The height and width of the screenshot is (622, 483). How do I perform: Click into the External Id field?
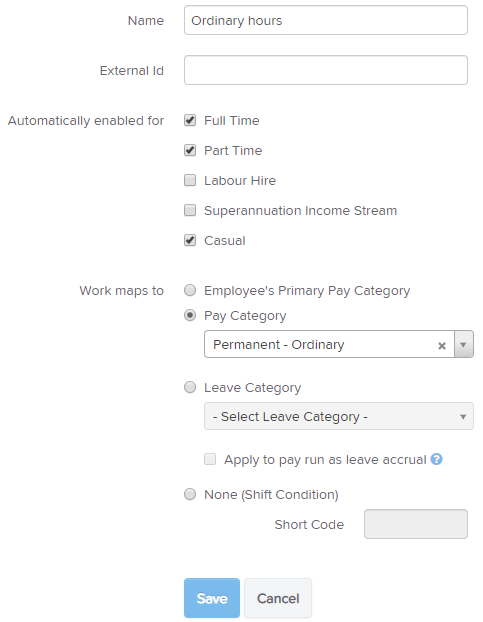point(326,70)
